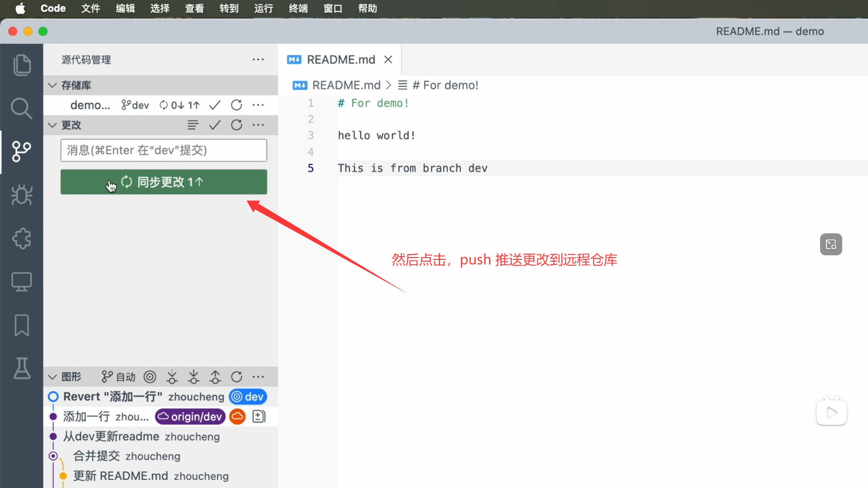Open the Explorer view in activity bar
868x488 pixels.
coord(22,65)
